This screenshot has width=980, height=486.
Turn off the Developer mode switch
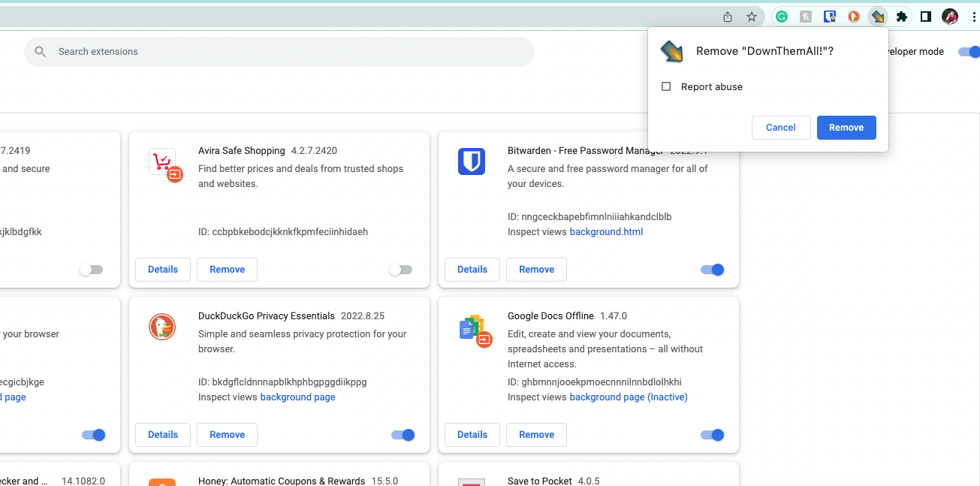click(x=969, y=52)
